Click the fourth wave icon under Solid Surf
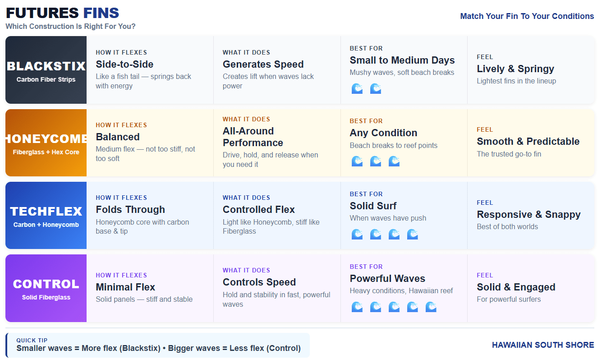 click(412, 234)
